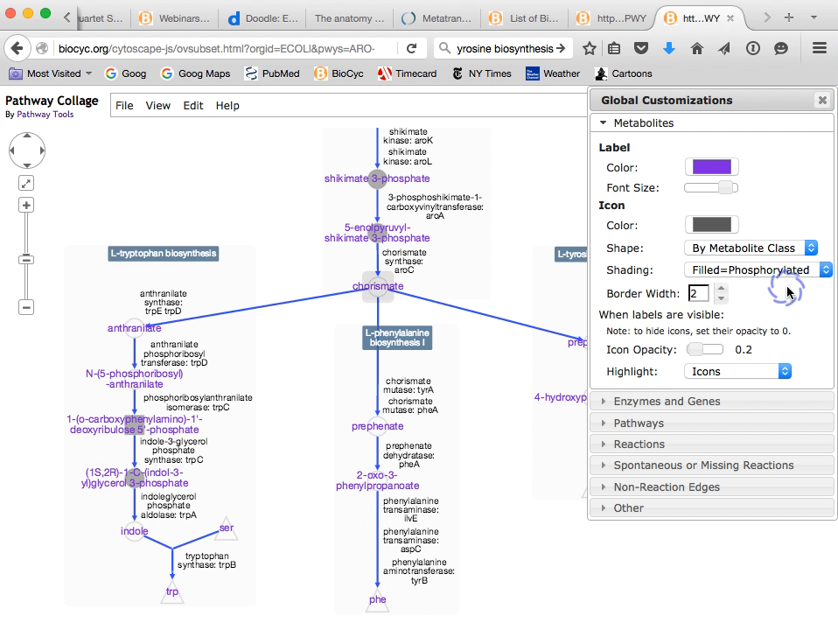Viewport: 838px width, 644px height.
Task: Open the Highlight dropdown set to Icons
Action: coord(737,372)
